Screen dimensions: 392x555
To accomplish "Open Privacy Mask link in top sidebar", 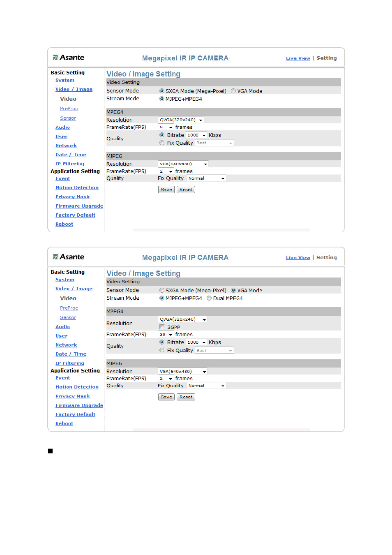I will click(72, 197).
